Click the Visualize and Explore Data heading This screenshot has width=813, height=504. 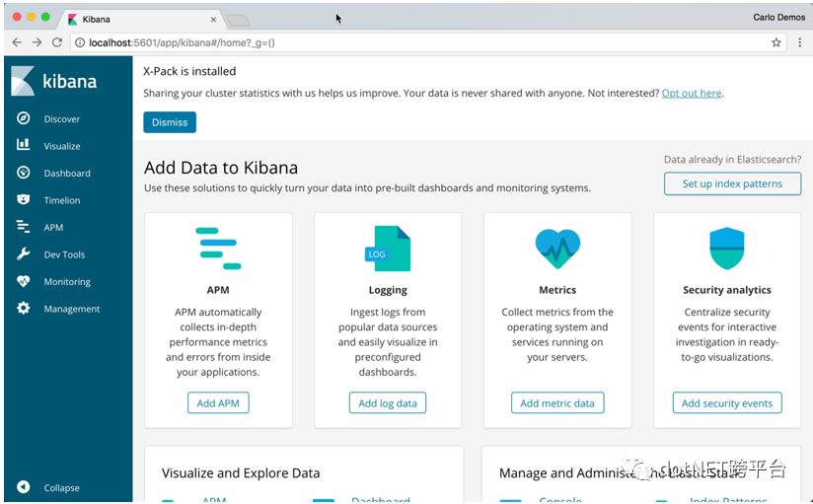241,472
